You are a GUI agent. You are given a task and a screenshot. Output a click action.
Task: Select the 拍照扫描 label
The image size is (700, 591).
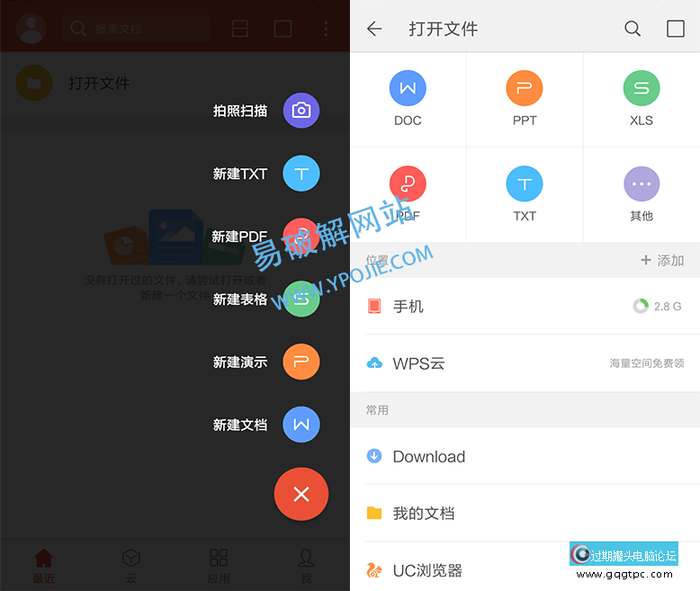(x=240, y=111)
